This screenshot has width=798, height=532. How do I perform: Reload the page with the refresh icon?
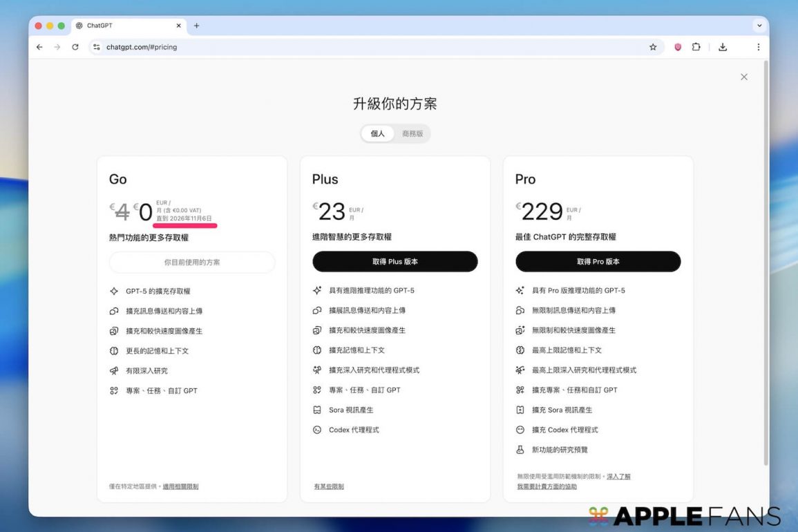click(x=75, y=47)
